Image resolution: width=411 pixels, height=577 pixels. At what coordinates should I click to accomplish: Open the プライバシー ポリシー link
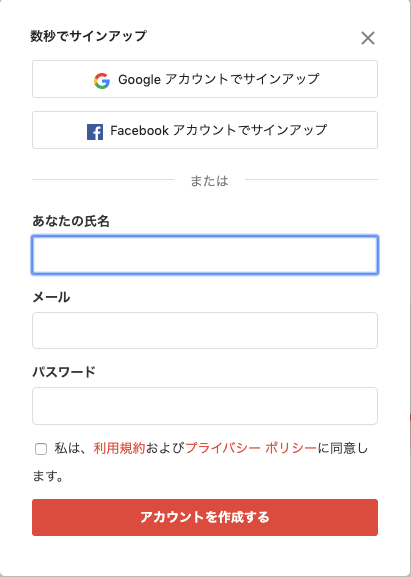[251, 448]
